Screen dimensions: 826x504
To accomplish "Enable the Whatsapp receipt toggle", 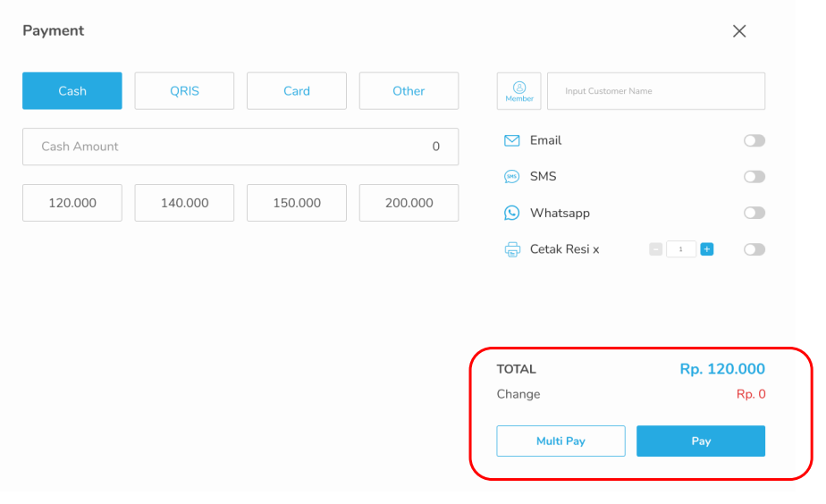I will click(x=754, y=214).
